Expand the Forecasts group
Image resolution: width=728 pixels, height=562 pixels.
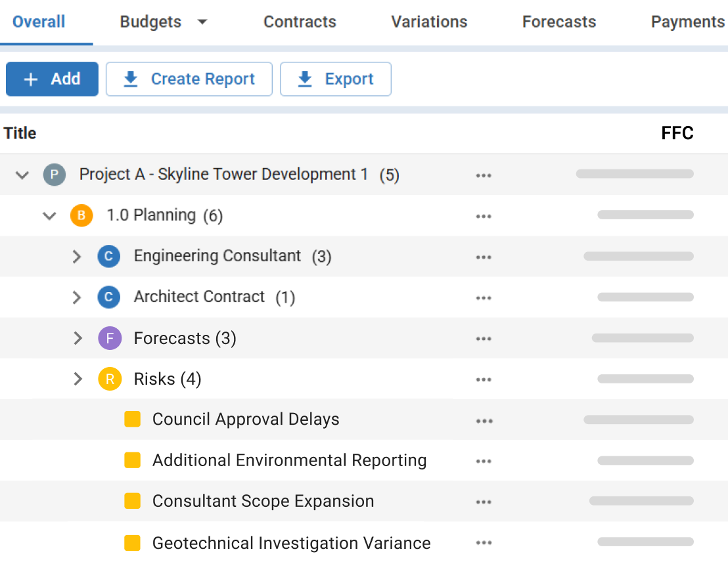pyautogui.click(x=78, y=337)
